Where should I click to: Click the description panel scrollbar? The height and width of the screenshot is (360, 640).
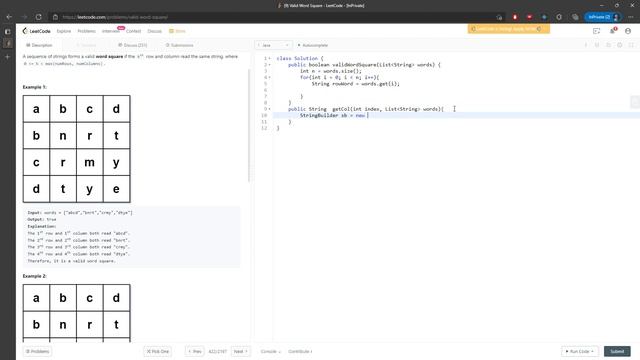249,126
